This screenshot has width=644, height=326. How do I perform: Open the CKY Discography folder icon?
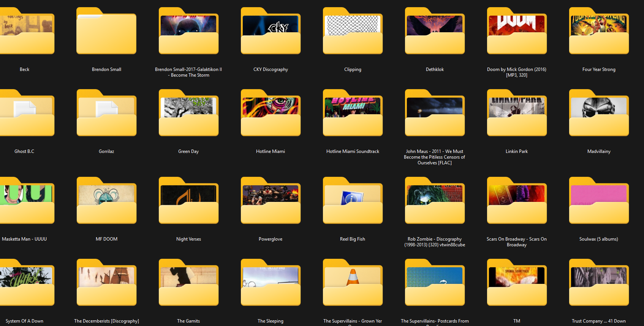coord(271,31)
